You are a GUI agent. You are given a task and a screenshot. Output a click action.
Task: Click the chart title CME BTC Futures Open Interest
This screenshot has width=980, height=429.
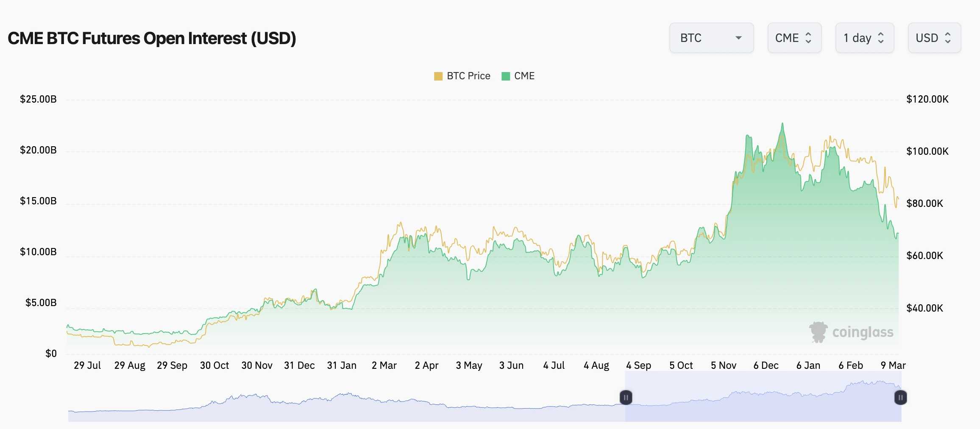152,38
